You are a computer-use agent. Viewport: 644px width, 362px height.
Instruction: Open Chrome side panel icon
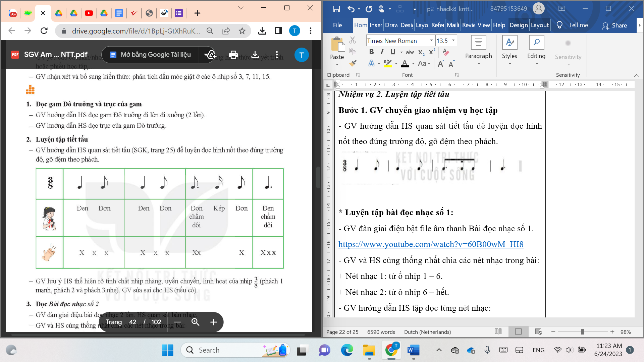pos(278,31)
